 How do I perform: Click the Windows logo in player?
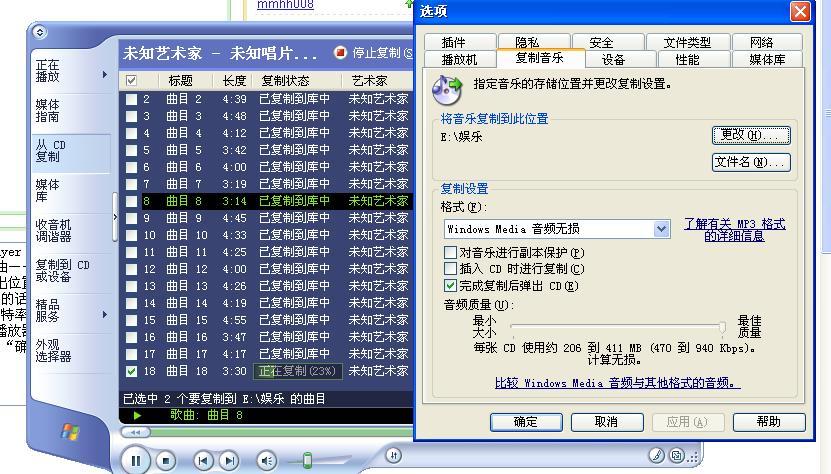coord(70,432)
